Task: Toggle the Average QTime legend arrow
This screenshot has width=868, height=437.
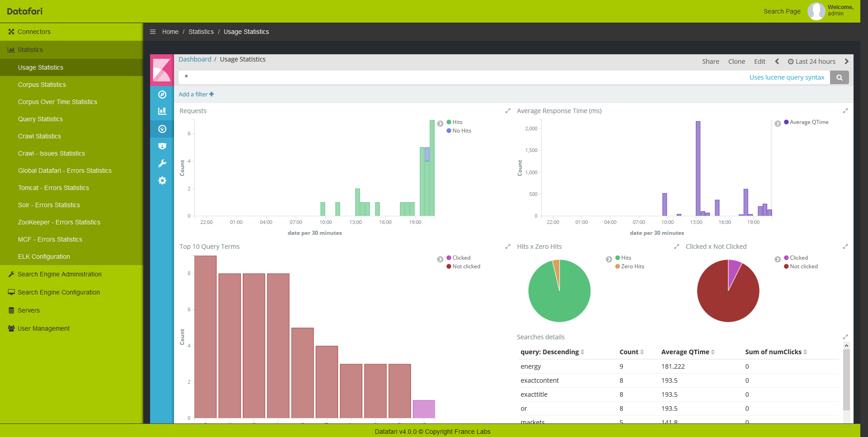Action: [x=778, y=123]
